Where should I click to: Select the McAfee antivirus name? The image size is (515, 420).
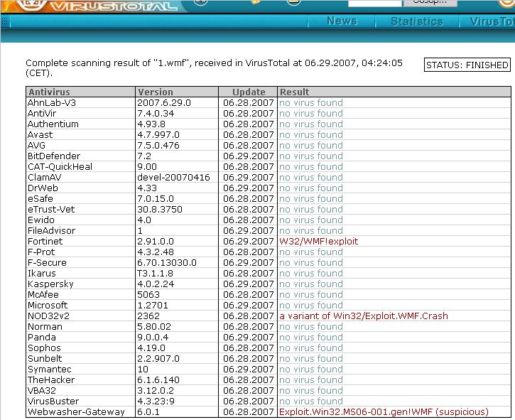click(x=43, y=294)
